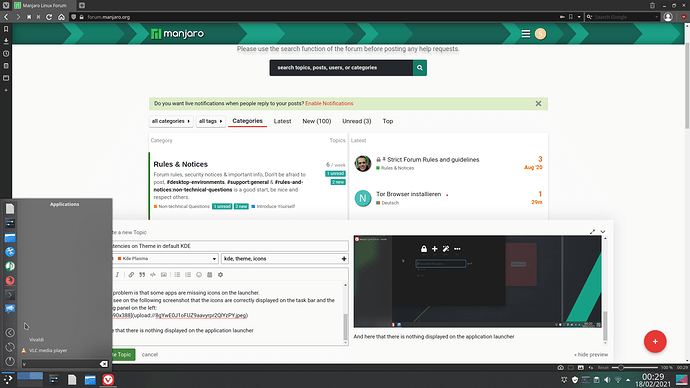Open Downloads panel in Vivaldi side panel

pos(6,41)
